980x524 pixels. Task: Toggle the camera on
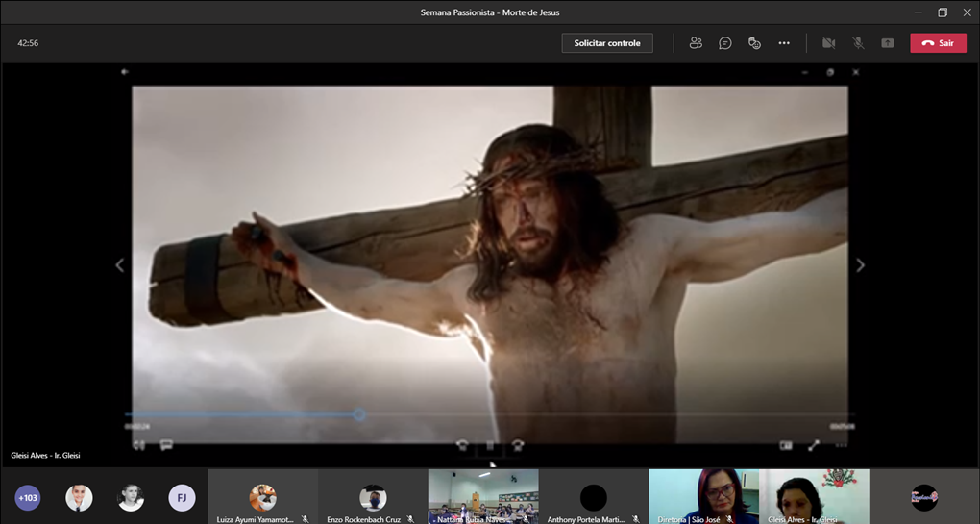(828, 43)
